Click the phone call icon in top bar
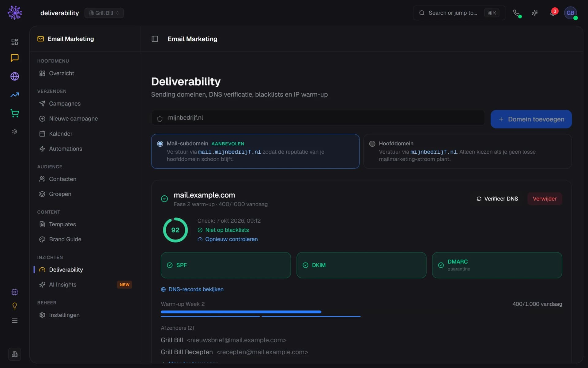The image size is (588, 368). click(x=516, y=13)
